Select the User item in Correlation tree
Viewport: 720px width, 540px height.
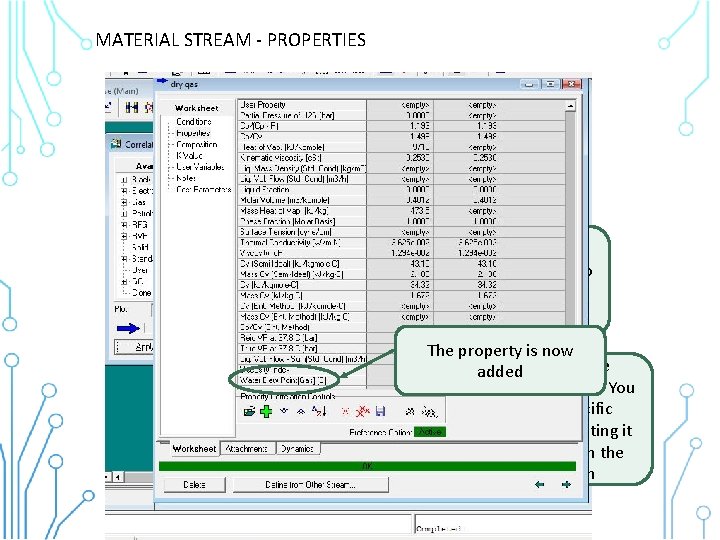click(141, 270)
